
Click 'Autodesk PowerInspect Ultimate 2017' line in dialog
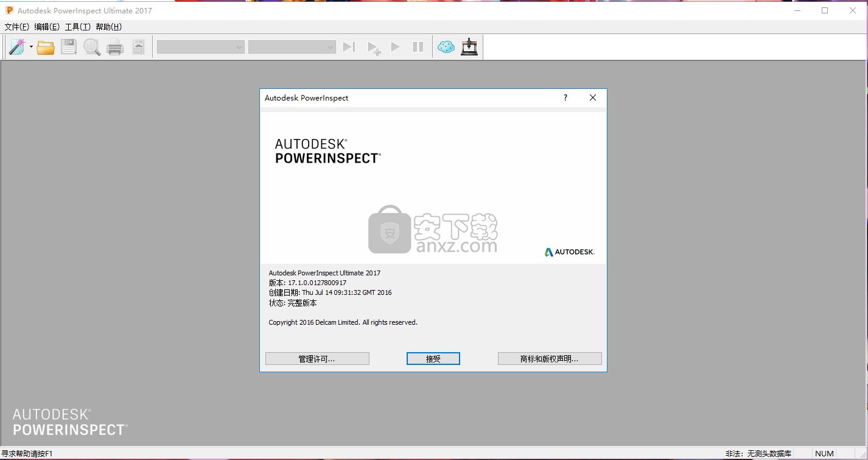pos(324,273)
